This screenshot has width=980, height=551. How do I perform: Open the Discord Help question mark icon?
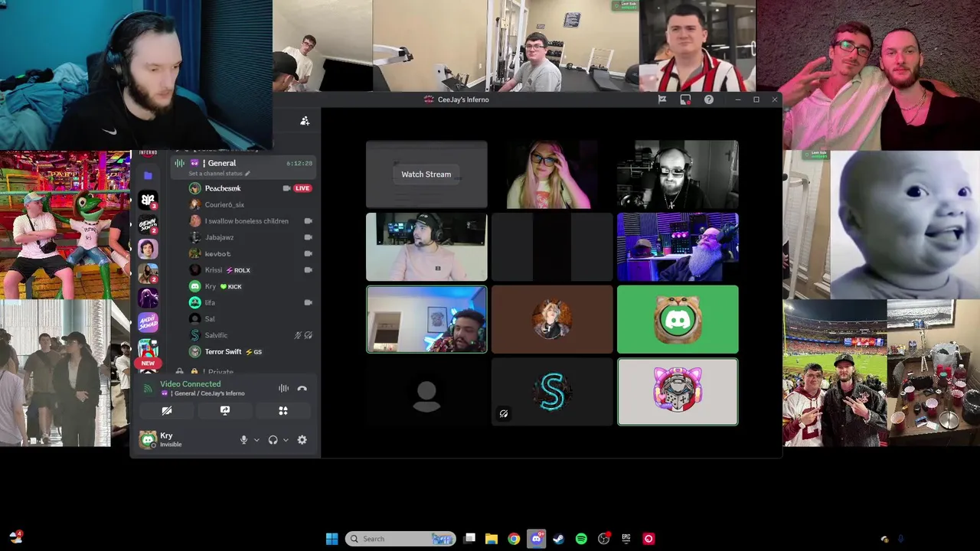[x=709, y=99]
